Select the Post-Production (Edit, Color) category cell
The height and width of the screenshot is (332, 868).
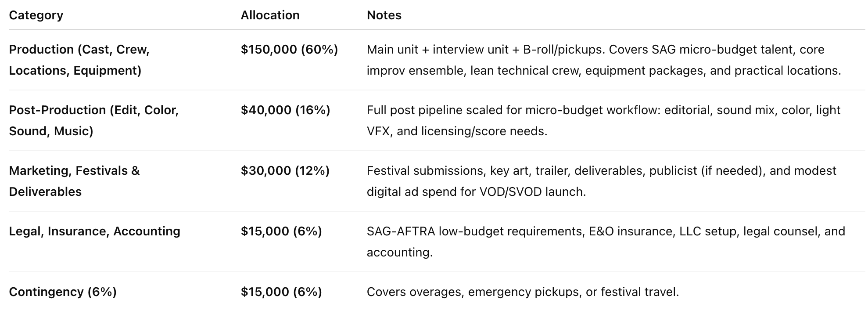[94, 120]
